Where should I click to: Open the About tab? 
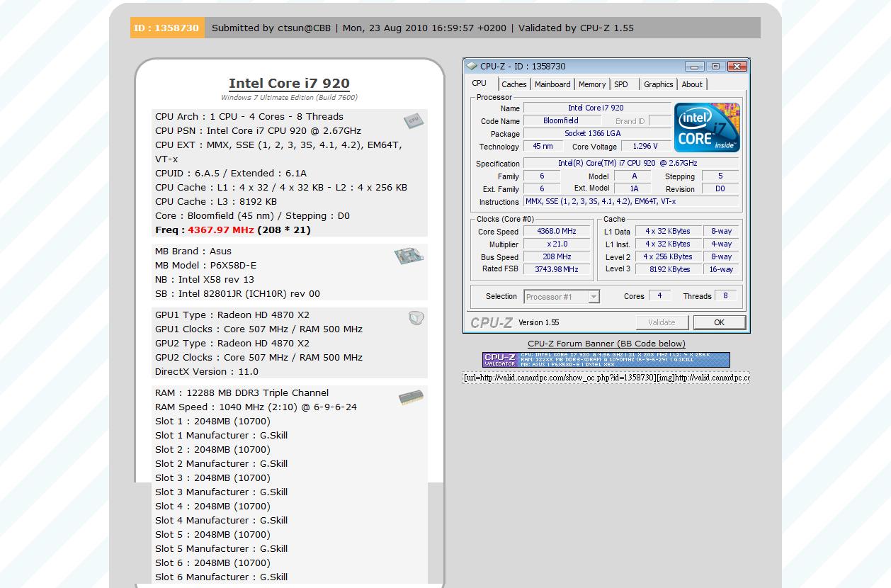click(x=692, y=84)
